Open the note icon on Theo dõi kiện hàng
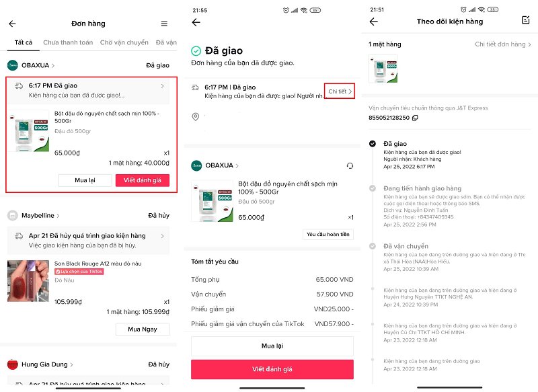538x392 pixels. point(526,20)
